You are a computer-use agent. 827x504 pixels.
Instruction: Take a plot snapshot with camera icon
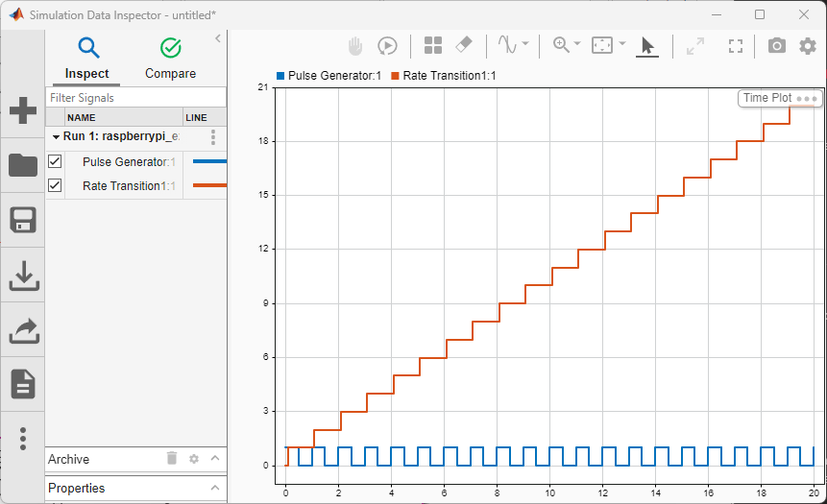tap(776, 45)
